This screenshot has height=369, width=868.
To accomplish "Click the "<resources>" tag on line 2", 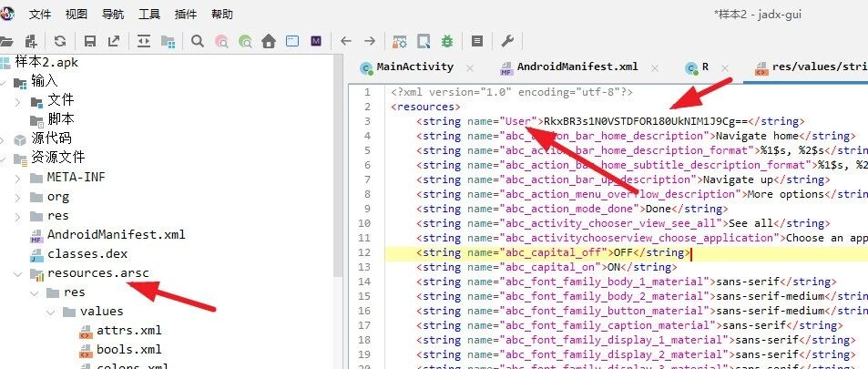I will pyautogui.click(x=425, y=107).
